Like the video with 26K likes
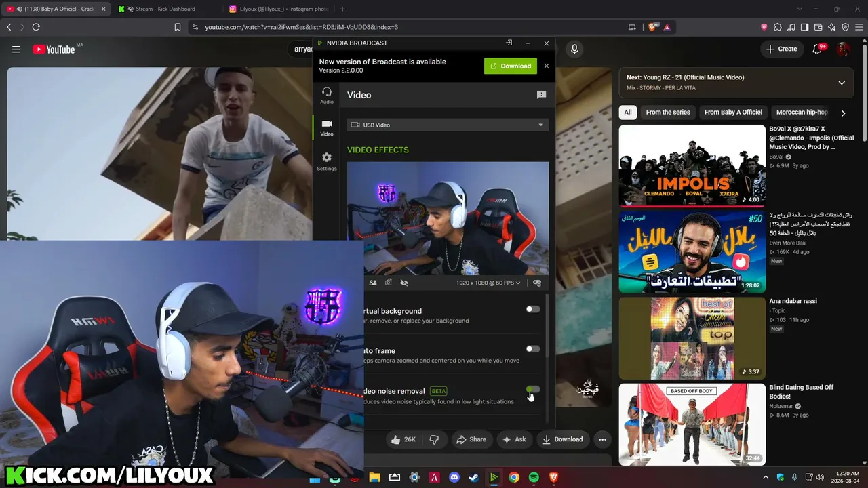The width and height of the screenshot is (868, 488). [403, 439]
